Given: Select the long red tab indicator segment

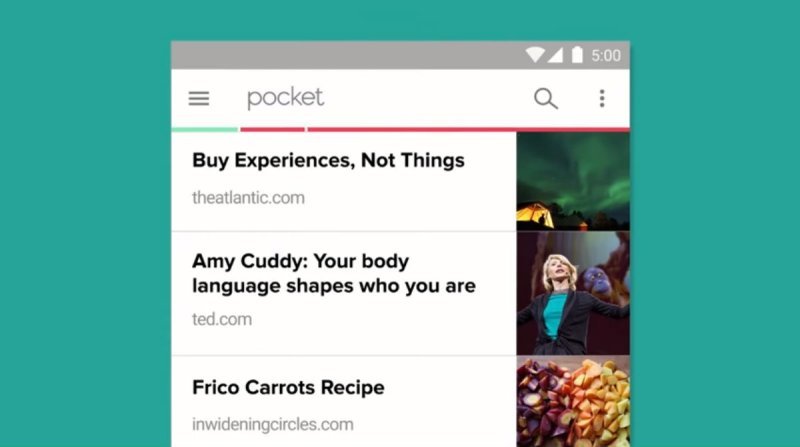Looking at the screenshot, I should point(468,130).
